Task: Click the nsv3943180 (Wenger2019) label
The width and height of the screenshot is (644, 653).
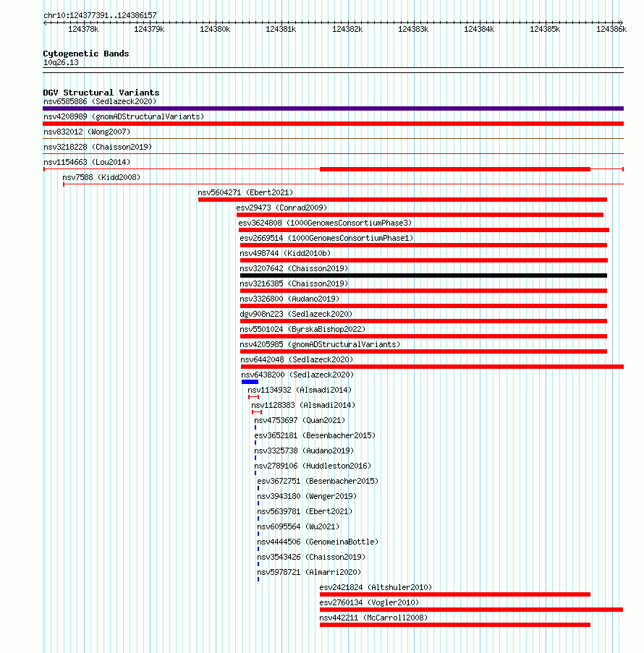Action: [307, 496]
